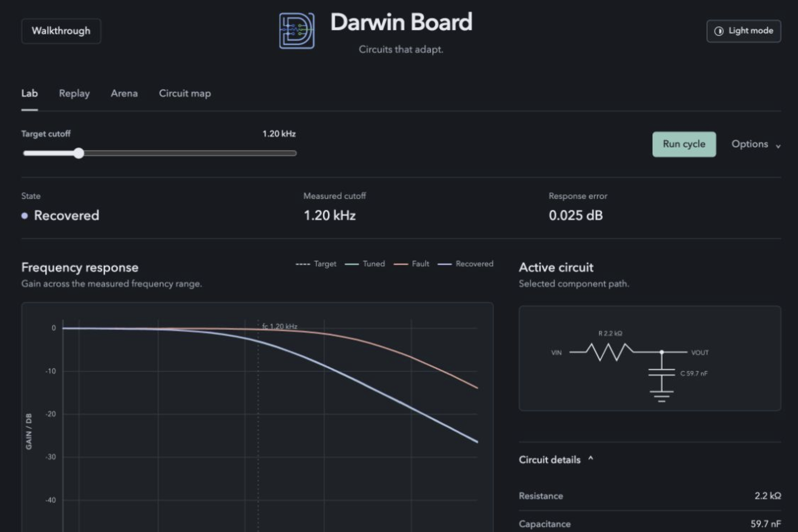Click the Frequency response heading
Viewport: 798px width, 532px height.
pos(80,267)
